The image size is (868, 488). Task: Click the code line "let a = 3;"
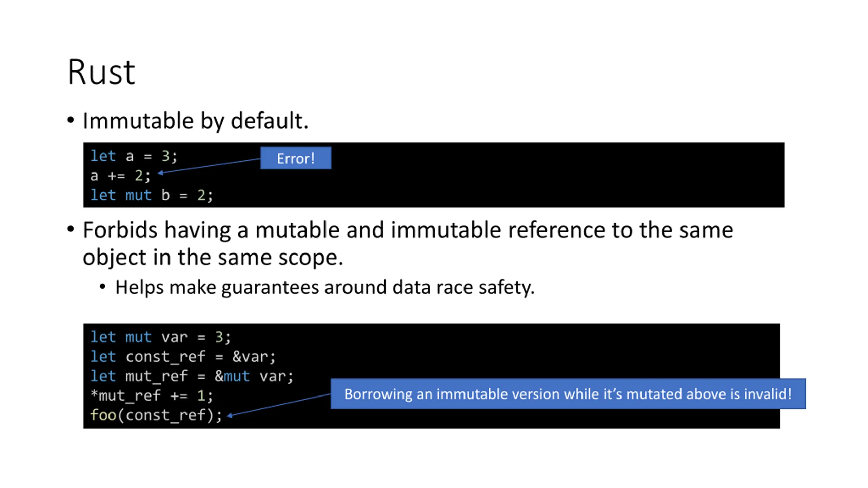click(x=134, y=156)
